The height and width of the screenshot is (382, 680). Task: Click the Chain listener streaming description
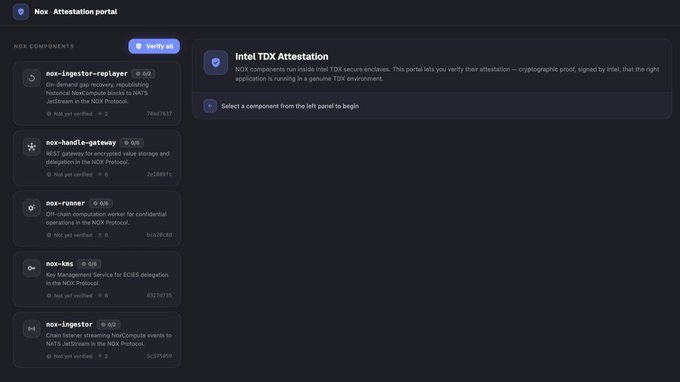pos(109,340)
